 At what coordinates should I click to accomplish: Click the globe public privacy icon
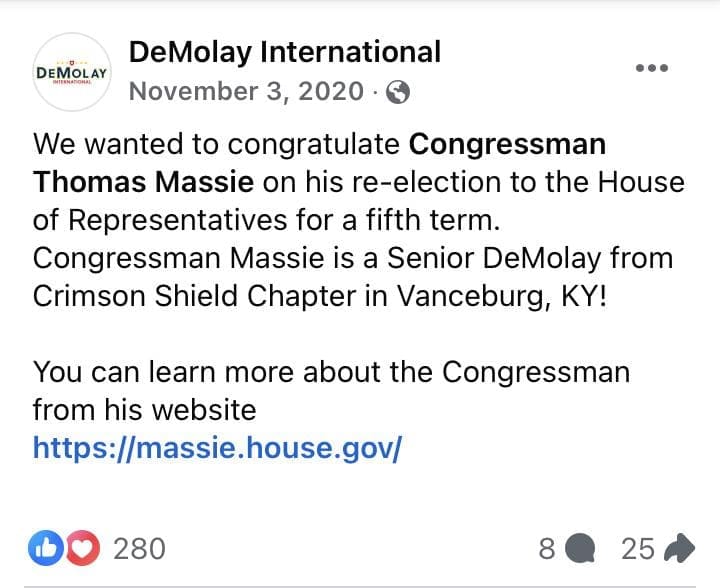pyautogui.click(x=398, y=92)
